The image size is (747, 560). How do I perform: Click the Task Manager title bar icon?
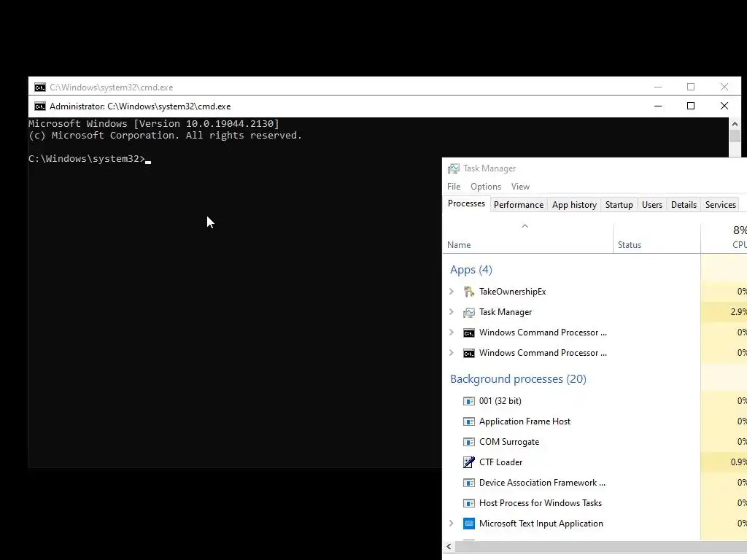coord(454,168)
